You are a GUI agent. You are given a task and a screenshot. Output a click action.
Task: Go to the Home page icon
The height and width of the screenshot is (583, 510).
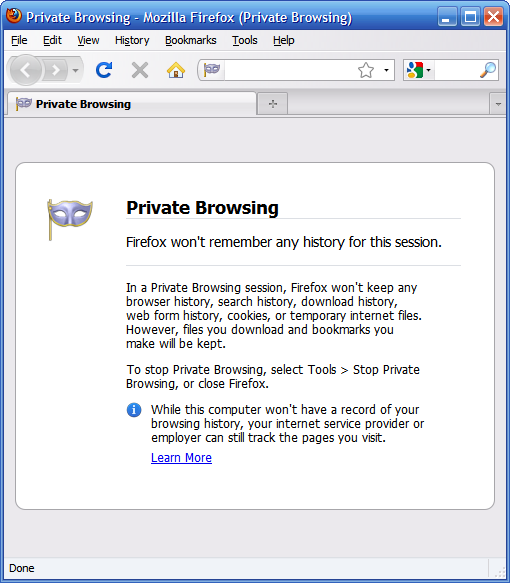(x=176, y=70)
